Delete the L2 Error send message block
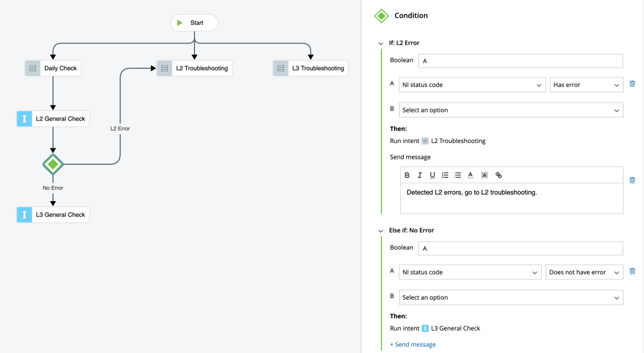Image resolution: width=644 pixels, height=353 pixels. point(632,180)
